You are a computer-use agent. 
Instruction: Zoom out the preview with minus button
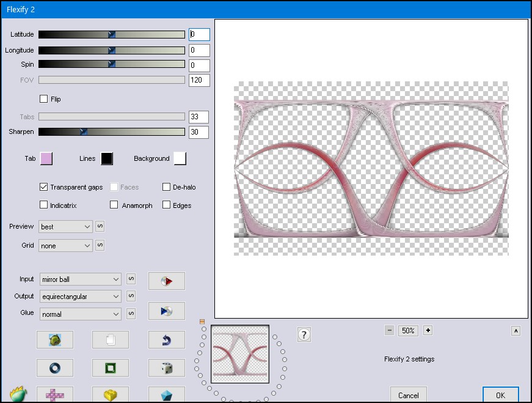pyautogui.click(x=390, y=330)
